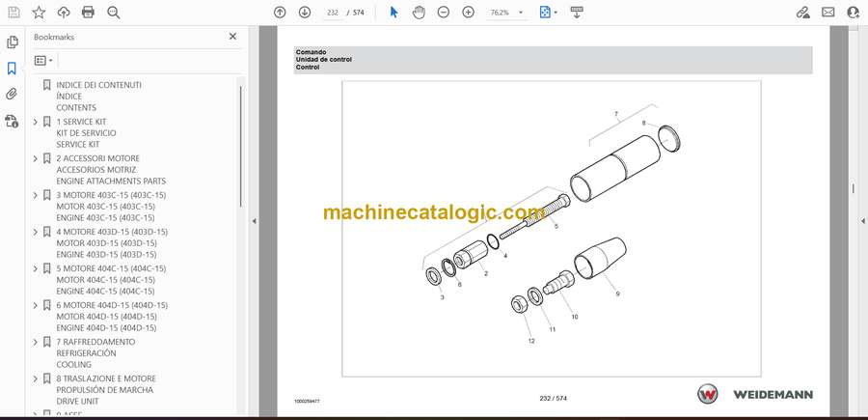Click part number 9 in the diagram
Viewport: 868px width, 420px height.
(618, 294)
